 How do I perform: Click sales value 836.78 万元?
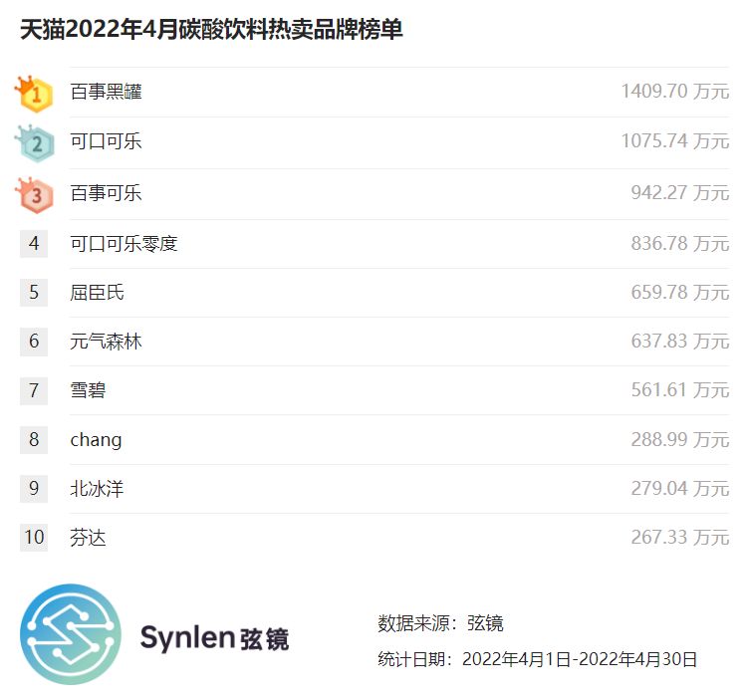[680, 244]
